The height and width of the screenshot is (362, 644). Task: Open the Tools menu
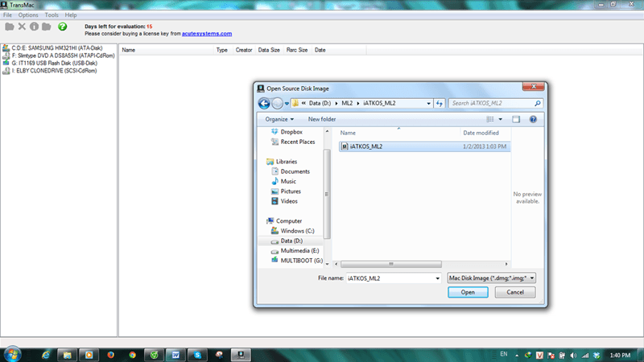52,15
